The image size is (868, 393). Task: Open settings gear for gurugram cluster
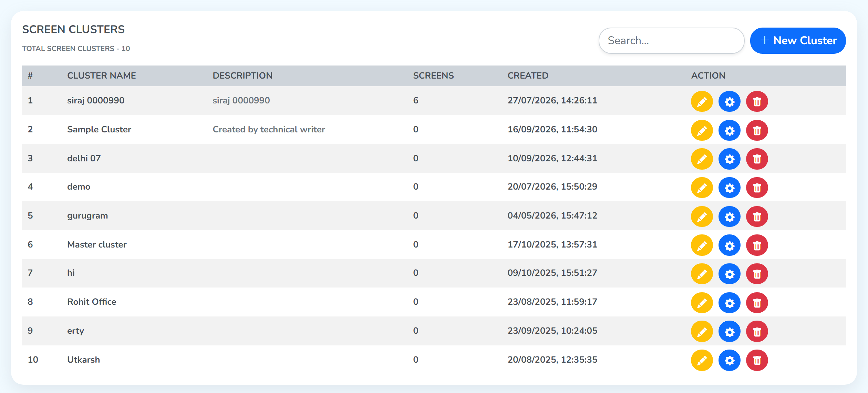[729, 216]
